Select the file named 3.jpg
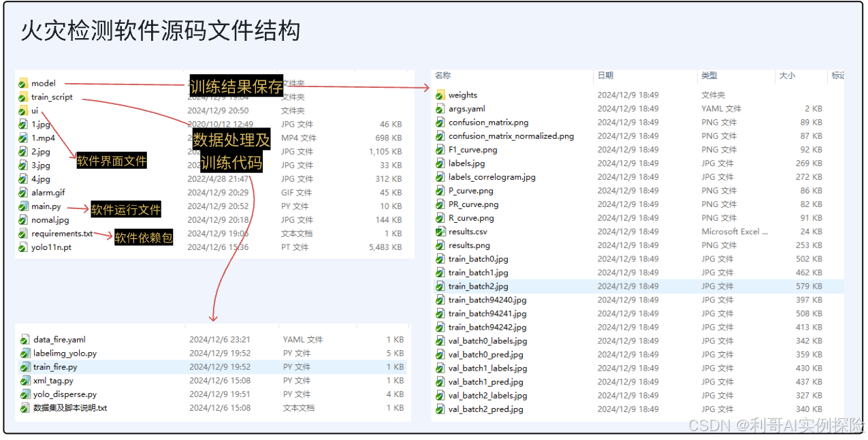 (x=41, y=166)
